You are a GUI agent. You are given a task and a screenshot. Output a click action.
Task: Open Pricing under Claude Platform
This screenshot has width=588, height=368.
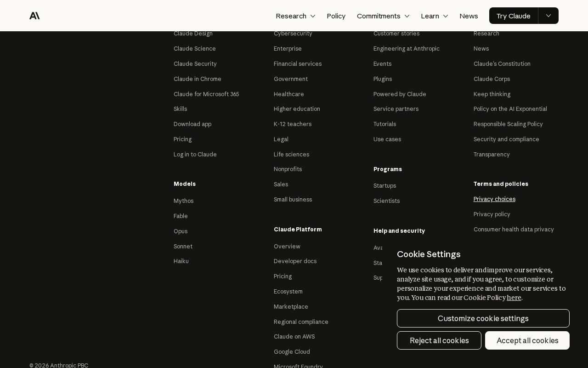[283, 276]
